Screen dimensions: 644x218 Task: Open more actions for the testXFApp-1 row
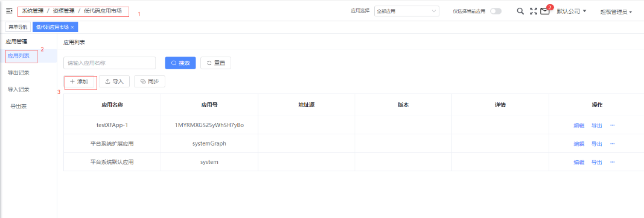pyautogui.click(x=613, y=125)
